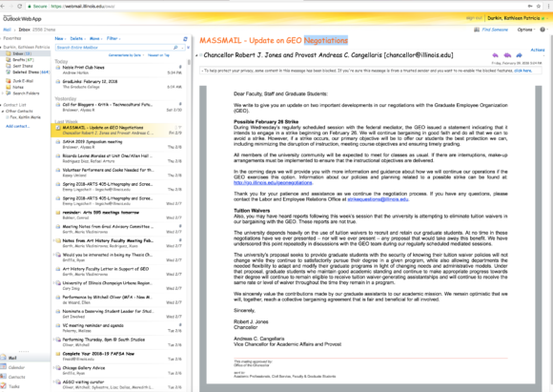Screen dimensions: 553x392
Task: Open the Conversations by Date dropdown
Action: click(126, 55)
